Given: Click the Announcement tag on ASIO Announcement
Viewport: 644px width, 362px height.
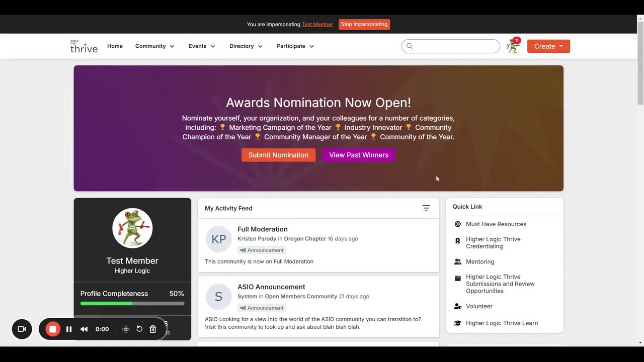Looking at the screenshot, I should 261,308.
